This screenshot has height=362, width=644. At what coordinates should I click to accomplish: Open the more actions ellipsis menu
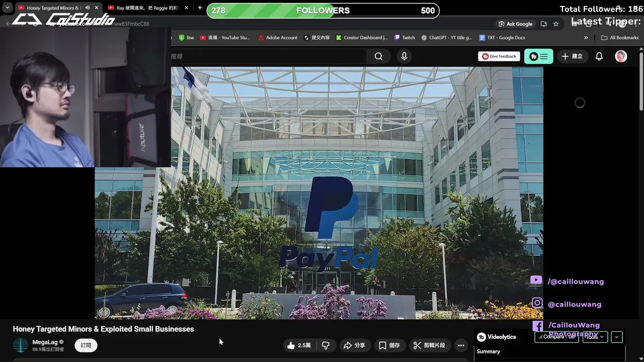coord(461,345)
